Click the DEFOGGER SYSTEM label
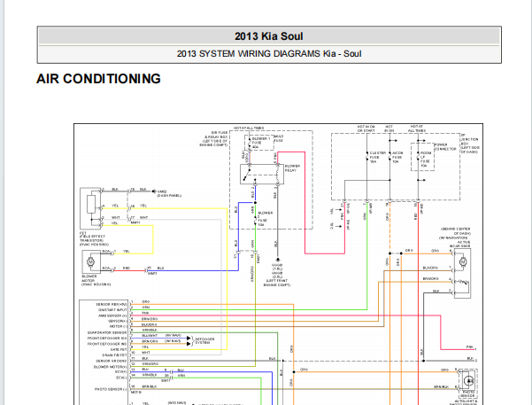 tap(204, 341)
